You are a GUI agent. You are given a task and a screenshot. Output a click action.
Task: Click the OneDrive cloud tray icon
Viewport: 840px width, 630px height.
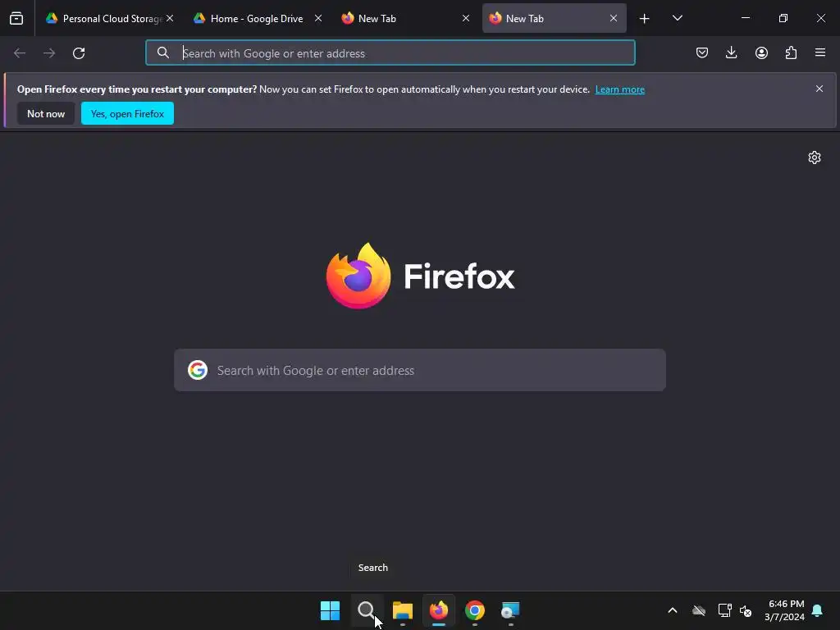click(699, 610)
